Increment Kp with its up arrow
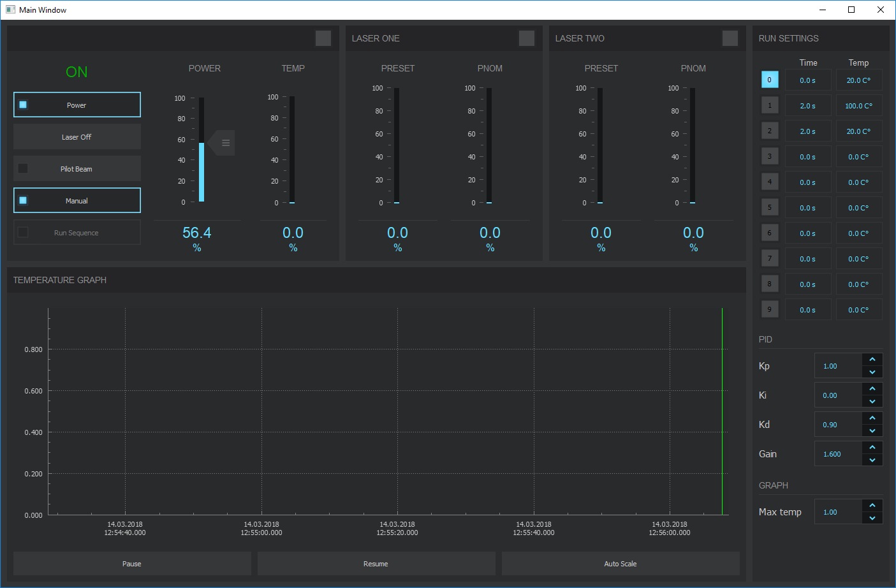This screenshot has height=588, width=896. (872, 360)
